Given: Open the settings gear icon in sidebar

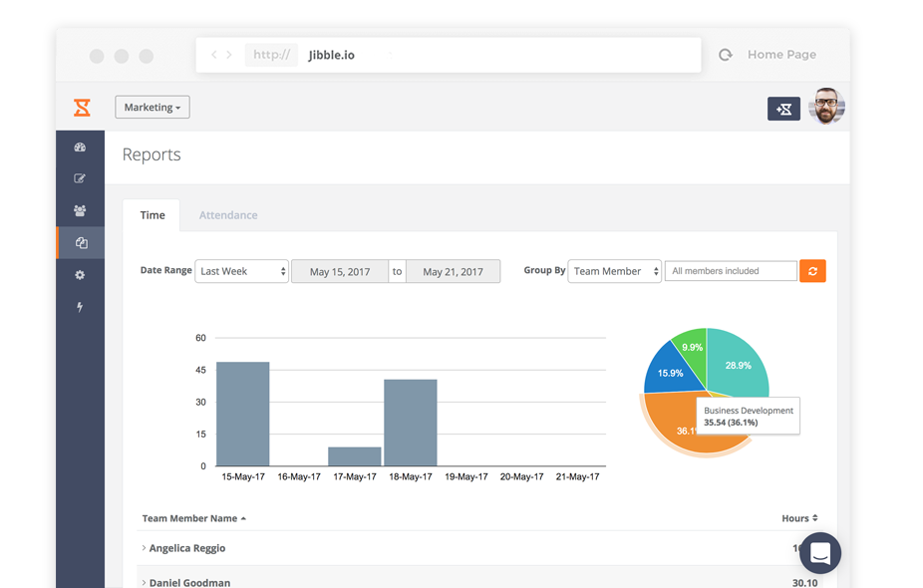Looking at the screenshot, I should pos(80,275).
